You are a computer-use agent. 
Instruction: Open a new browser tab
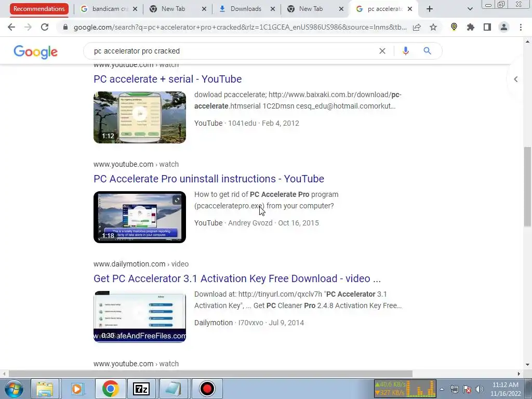pyautogui.click(x=430, y=9)
